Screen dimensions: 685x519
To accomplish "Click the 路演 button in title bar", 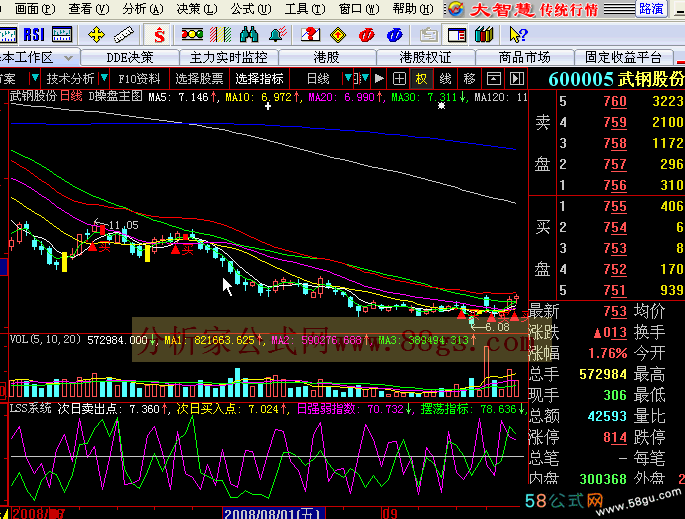I will [x=651, y=9].
